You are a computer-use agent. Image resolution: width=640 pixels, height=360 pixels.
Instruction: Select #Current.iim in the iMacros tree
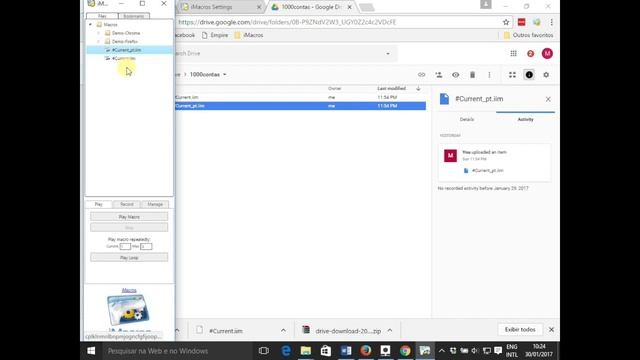click(x=124, y=58)
